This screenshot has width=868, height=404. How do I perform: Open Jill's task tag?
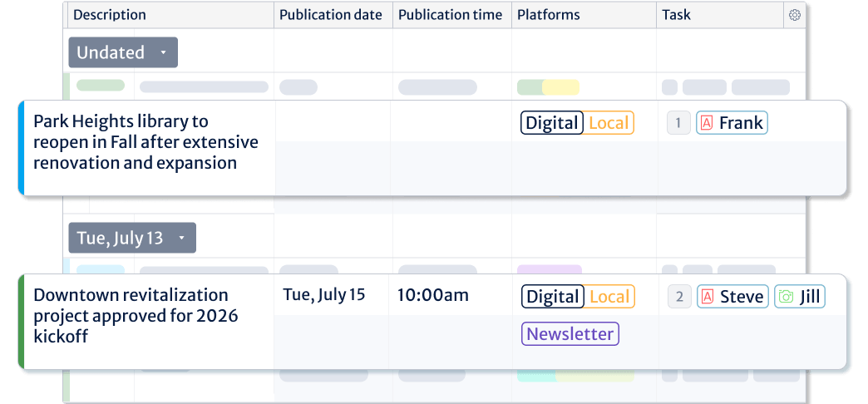(x=800, y=297)
